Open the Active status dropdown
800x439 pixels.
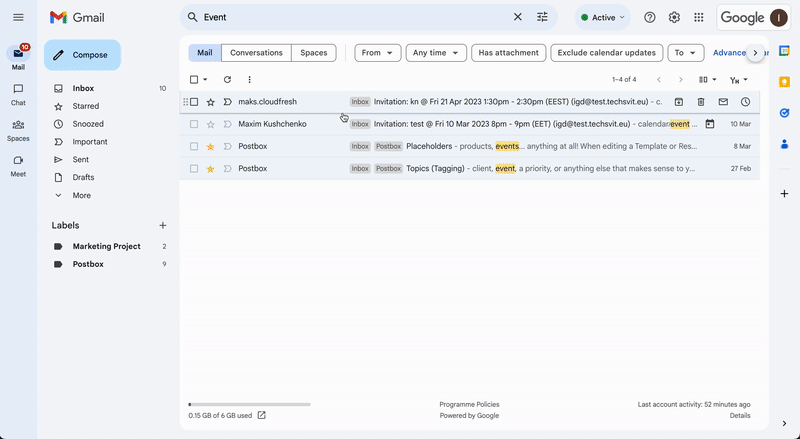pyautogui.click(x=603, y=17)
